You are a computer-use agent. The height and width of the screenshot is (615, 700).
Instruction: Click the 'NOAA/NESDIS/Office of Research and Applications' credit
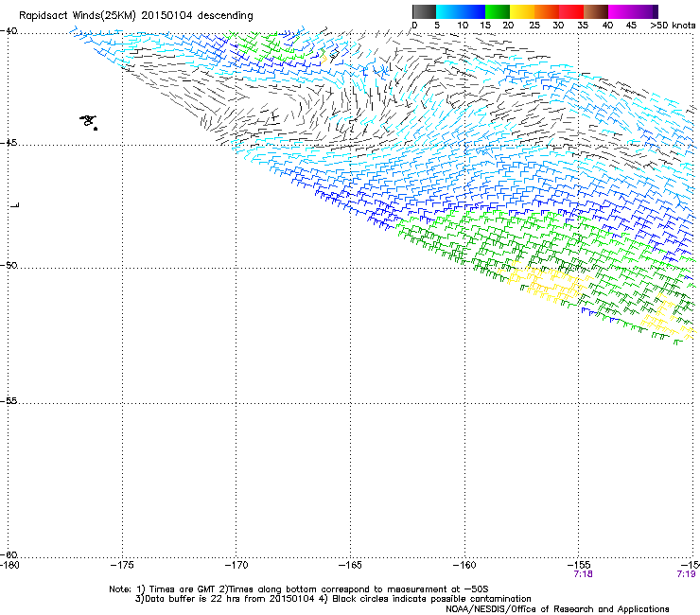pyautogui.click(x=557, y=609)
